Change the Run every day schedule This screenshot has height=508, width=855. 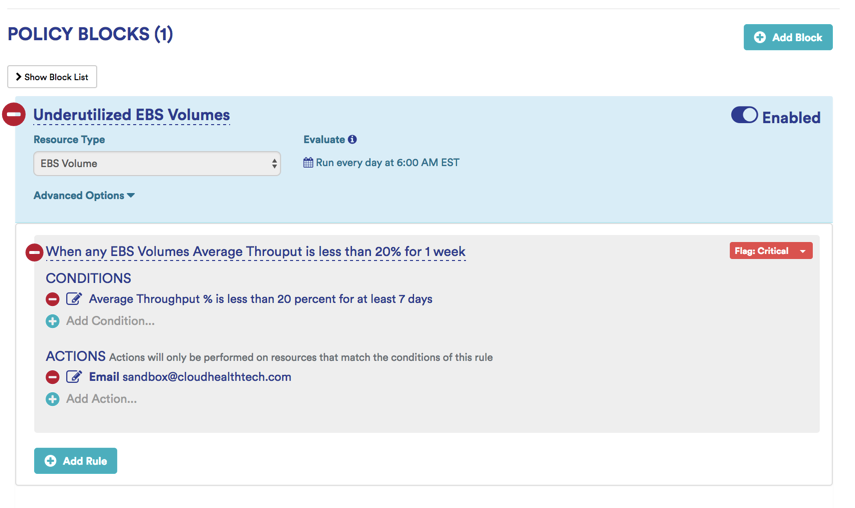[387, 163]
